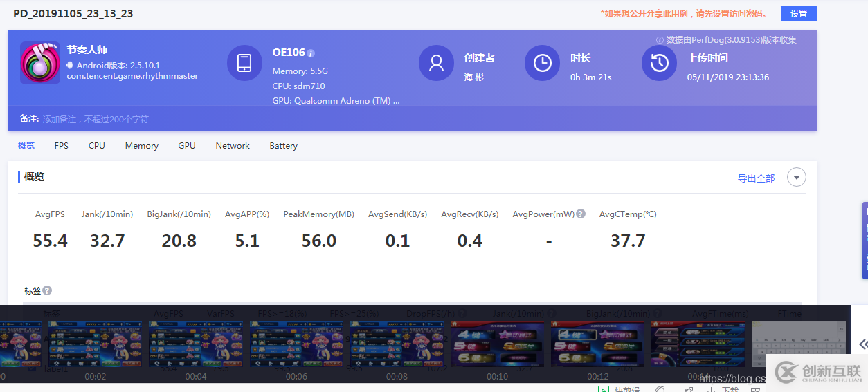
Task: Open the 节奏大师 game app icon
Action: pyautogui.click(x=40, y=63)
